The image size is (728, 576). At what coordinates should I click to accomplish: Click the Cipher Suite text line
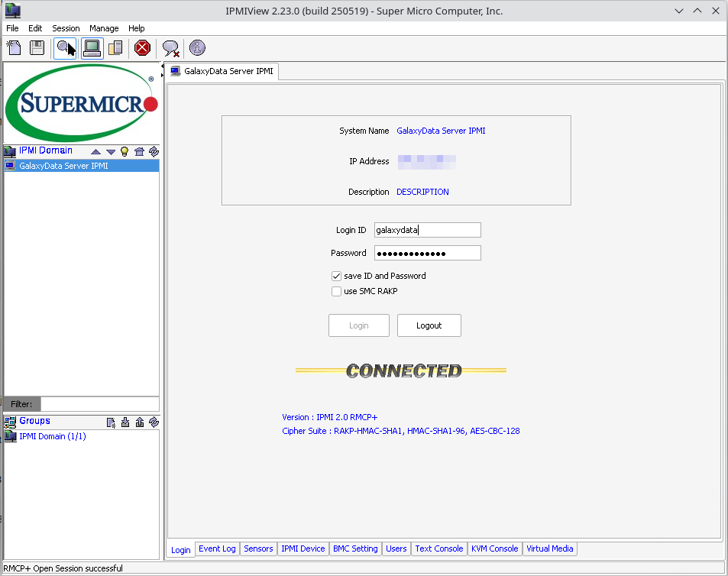pyautogui.click(x=401, y=431)
